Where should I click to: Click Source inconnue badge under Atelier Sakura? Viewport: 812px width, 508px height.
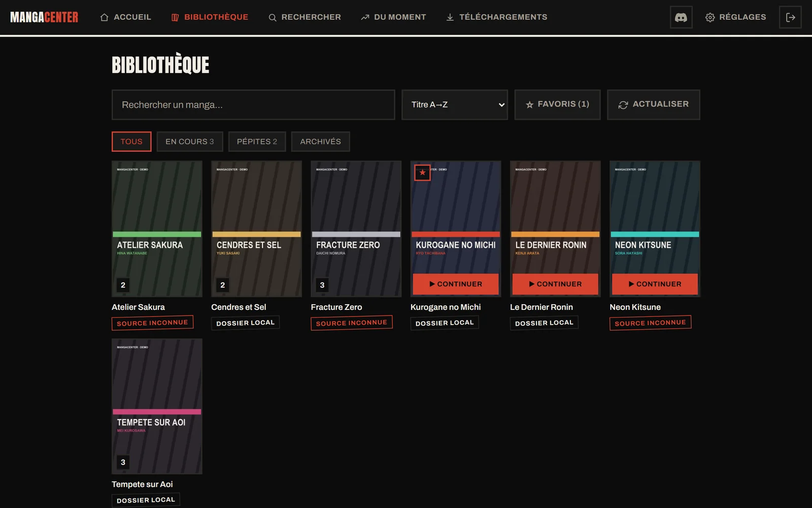(152, 323)
